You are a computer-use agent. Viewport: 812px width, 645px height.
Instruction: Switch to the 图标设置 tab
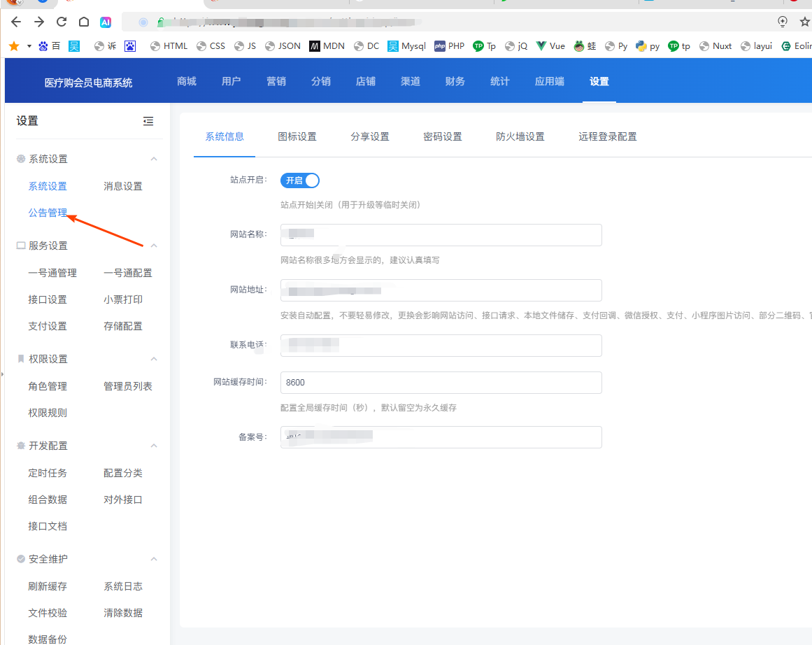(x=297, y=137)
